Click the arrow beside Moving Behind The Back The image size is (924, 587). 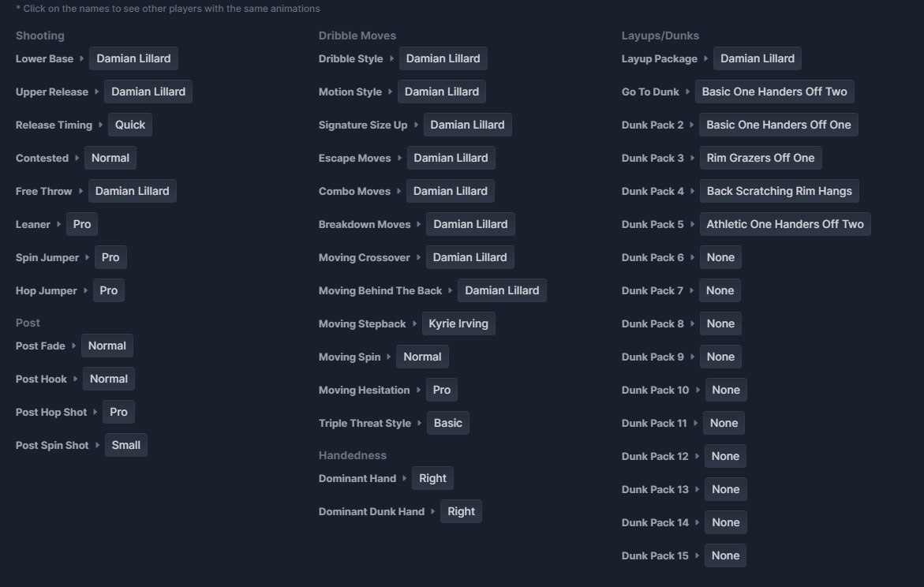[x=450, y=290]
